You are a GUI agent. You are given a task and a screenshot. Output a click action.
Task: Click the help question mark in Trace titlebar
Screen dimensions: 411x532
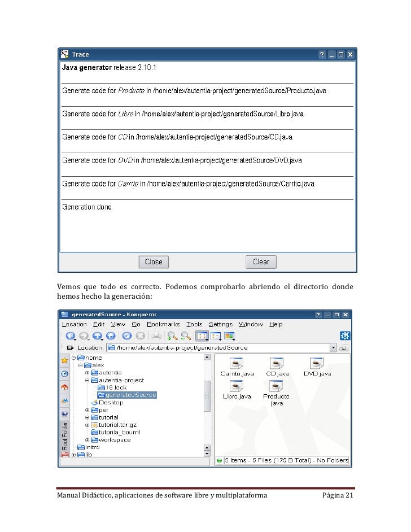click(322, 55)
